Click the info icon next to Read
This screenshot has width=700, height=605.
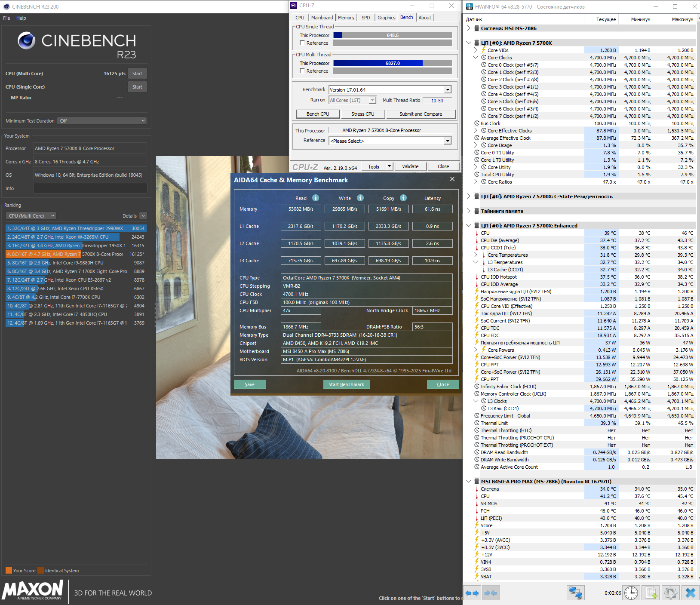pos(316,198)
